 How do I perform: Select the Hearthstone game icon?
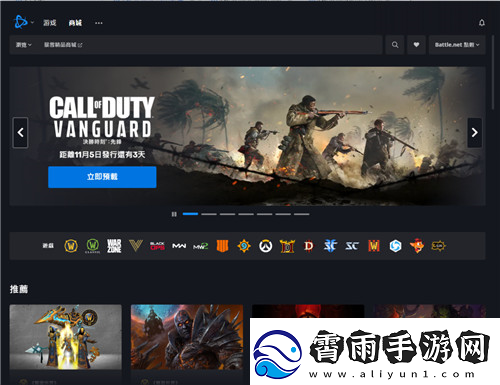click(244, 246)
